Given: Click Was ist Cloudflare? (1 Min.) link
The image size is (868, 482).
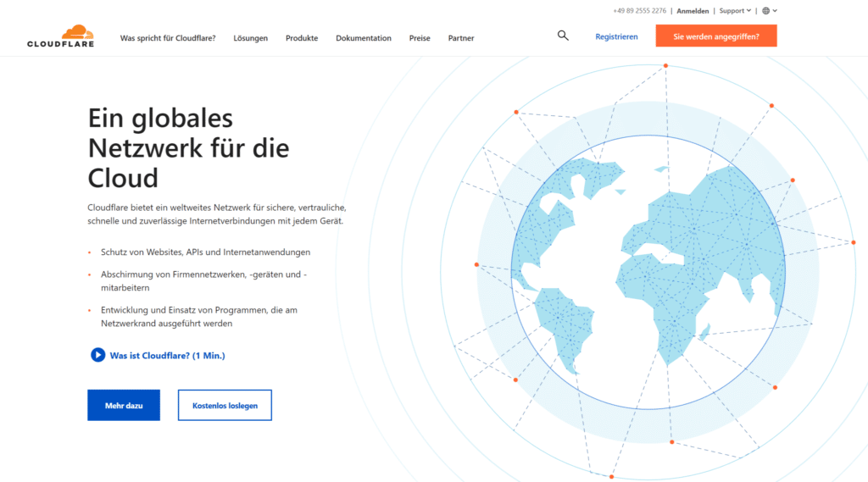Looking at the screenshot, I should 167,355.
